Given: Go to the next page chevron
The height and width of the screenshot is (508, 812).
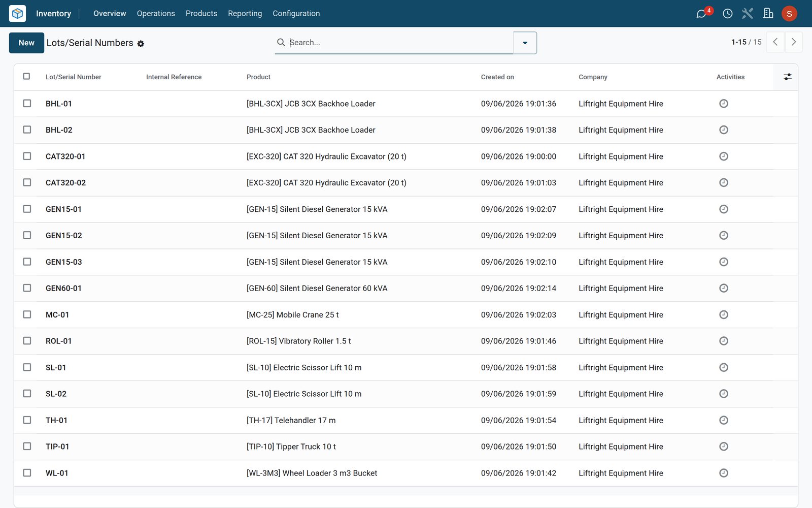Looking at the screenshot, I should click(794, 42).
